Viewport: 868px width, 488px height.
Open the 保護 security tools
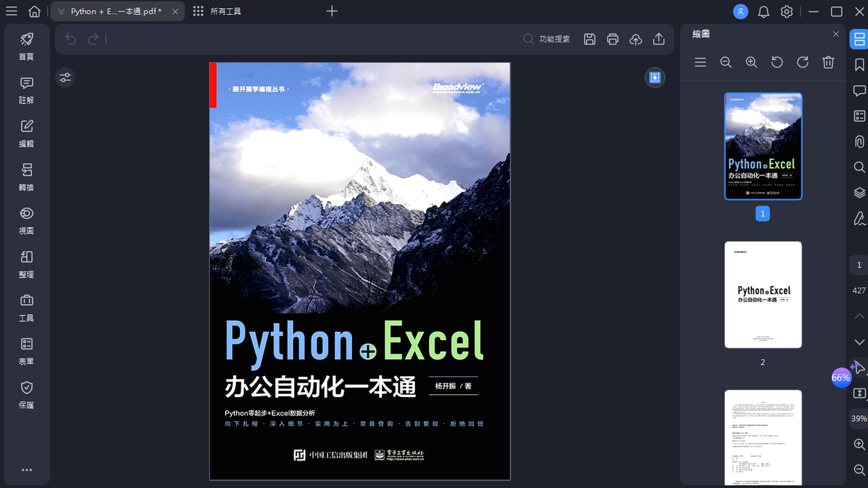click(26, 394)
